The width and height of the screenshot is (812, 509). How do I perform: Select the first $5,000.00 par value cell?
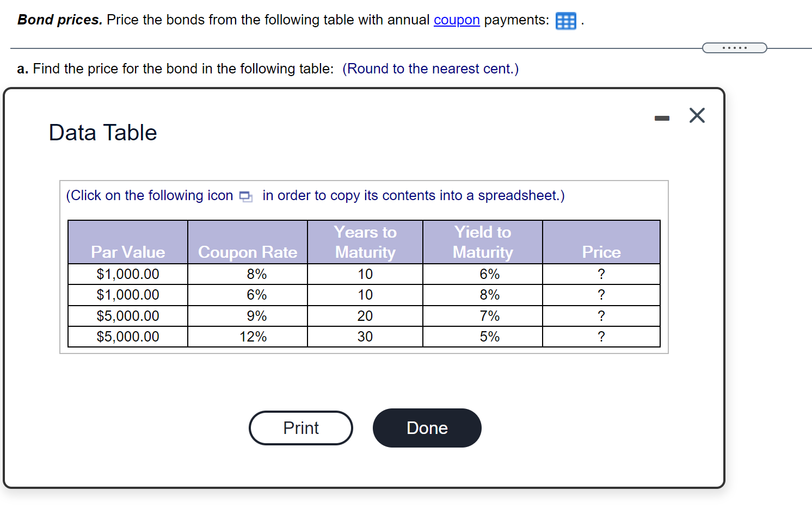[x=127, y=315]
